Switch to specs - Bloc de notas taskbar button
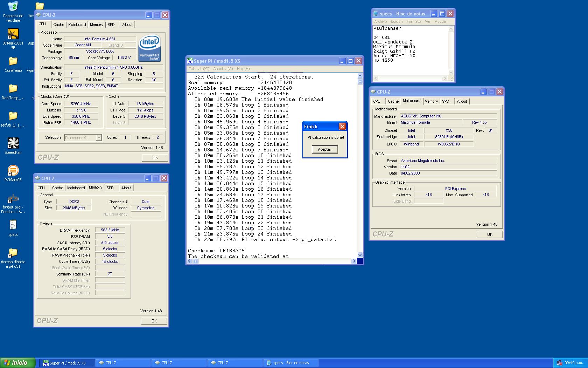Screen dimensions: 588x368 pyautogui.click(x=290, y=363)
